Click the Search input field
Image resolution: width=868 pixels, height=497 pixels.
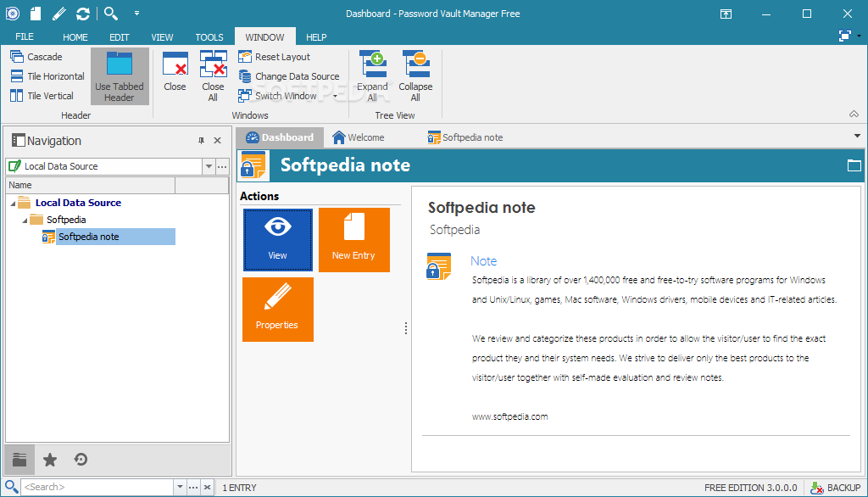coord(97,487)
